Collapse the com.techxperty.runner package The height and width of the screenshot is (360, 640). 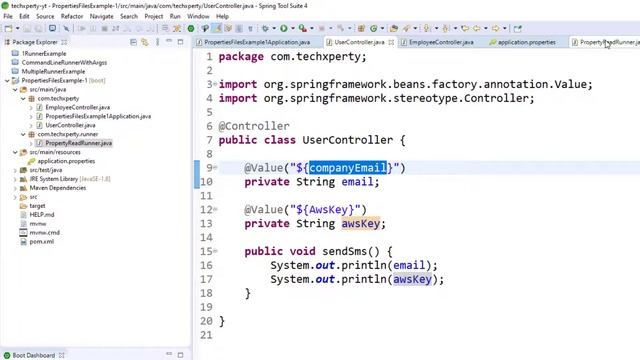click(23, 134)
